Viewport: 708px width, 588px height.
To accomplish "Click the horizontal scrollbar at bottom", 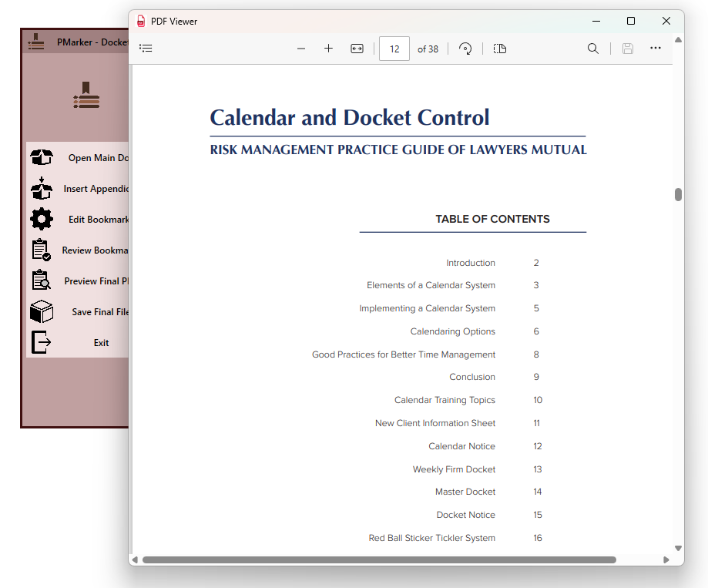I will 379,559.
